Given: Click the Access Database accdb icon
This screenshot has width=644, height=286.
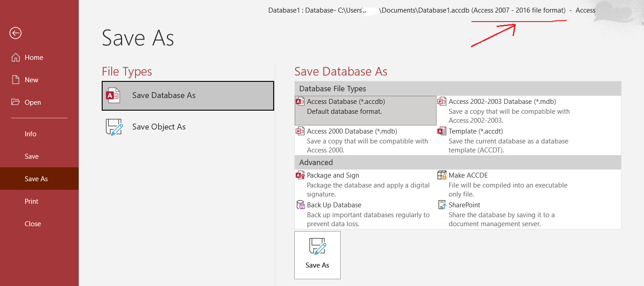Looking at the screenshot, I should 300,102.
